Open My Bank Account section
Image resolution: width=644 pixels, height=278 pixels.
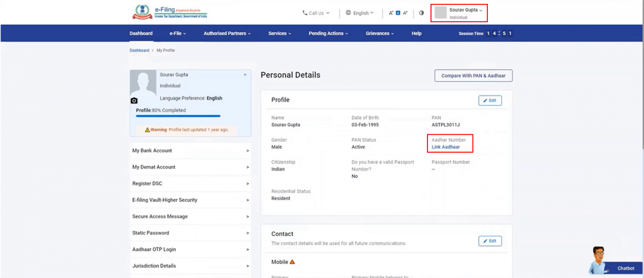[190, 151]
